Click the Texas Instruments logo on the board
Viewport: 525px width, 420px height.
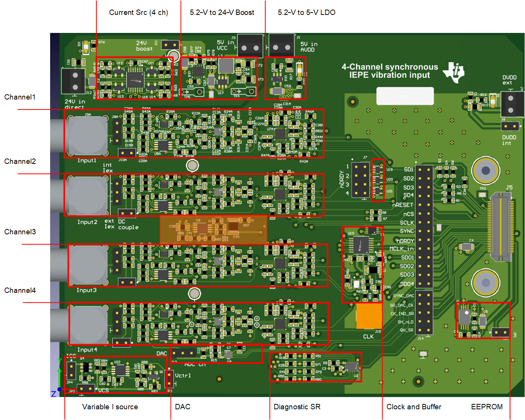click(454, 72)
